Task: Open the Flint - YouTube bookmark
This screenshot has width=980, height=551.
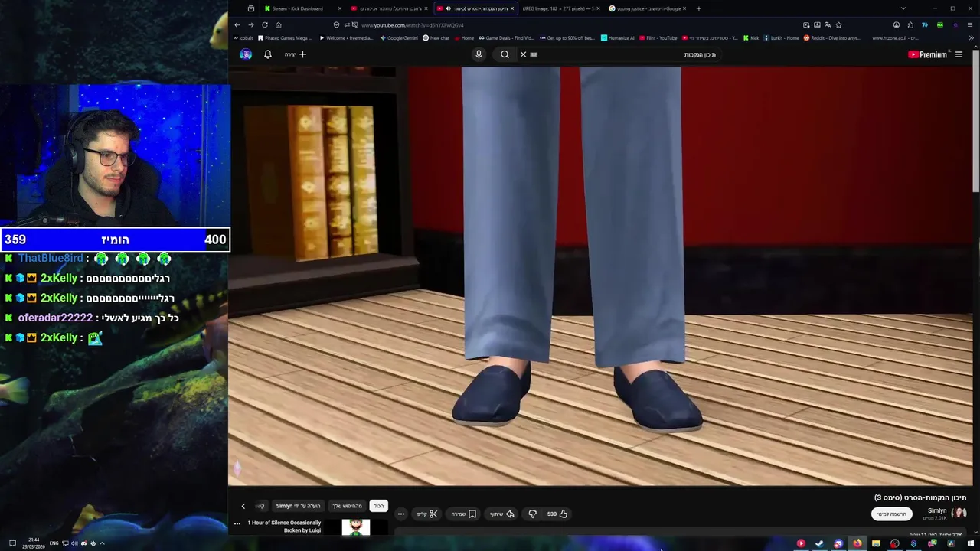Action: (658, 38)
